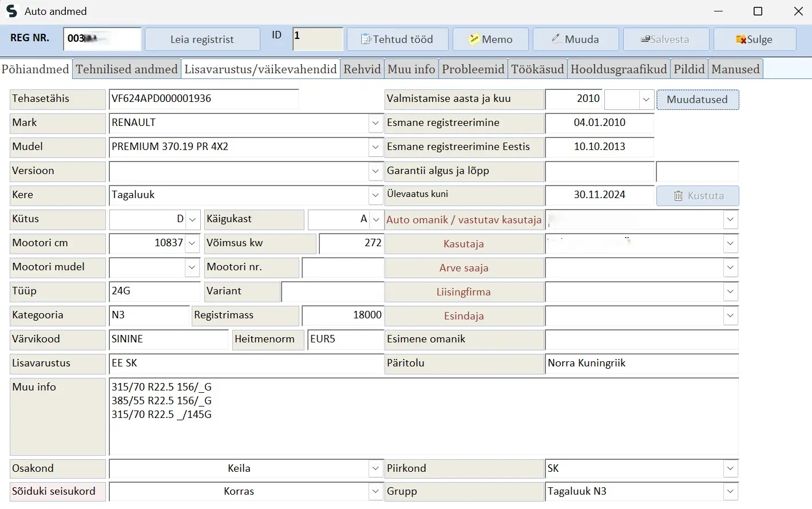Open the Töökäsud tab

point(537,69)
